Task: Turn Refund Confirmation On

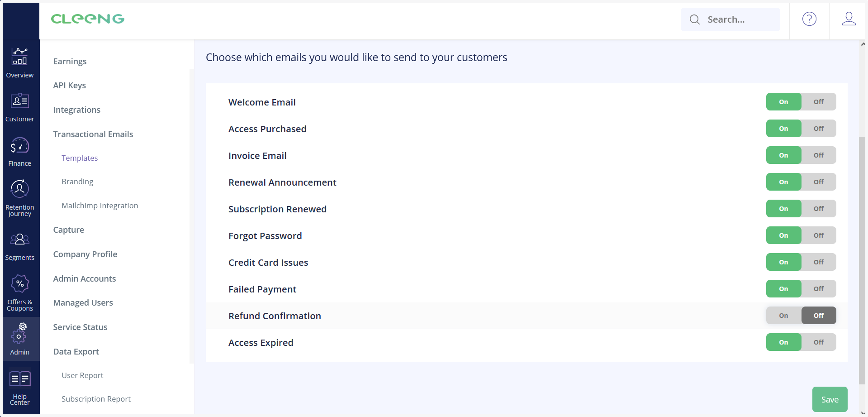Action: (783, 316)
